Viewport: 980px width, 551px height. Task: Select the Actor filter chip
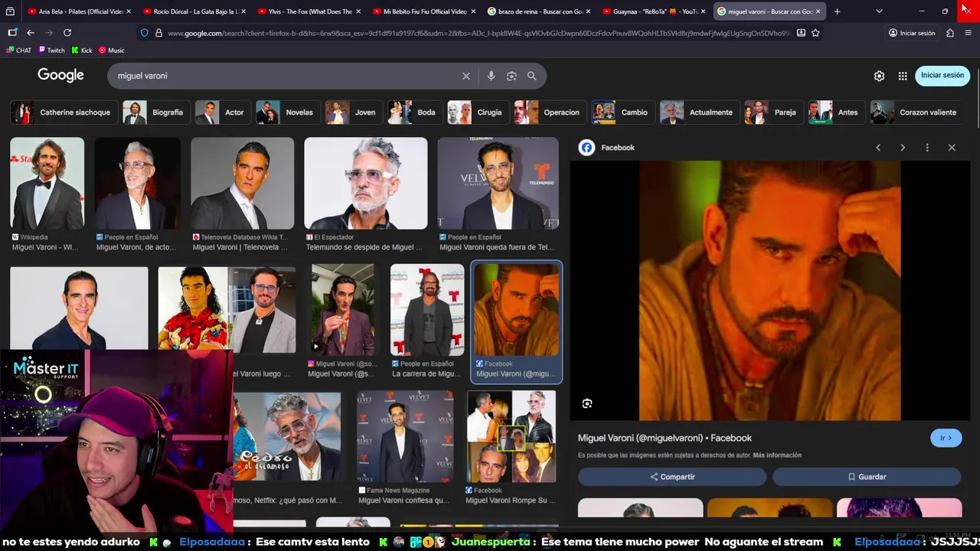(223, 112)
